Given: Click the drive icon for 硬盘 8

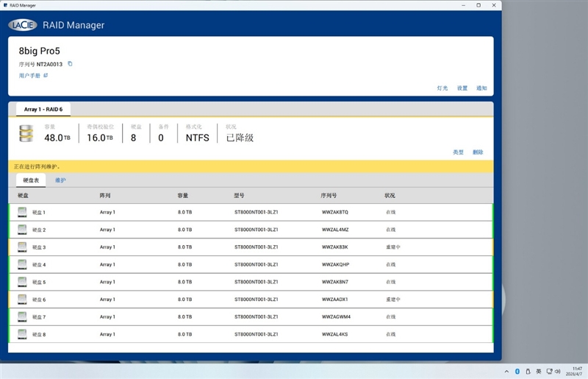Looking at the screenshot, I should 22,334.
